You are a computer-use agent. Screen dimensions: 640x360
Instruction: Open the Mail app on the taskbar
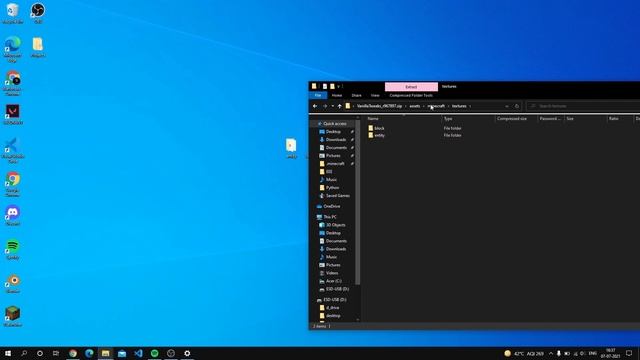[122, 353]
